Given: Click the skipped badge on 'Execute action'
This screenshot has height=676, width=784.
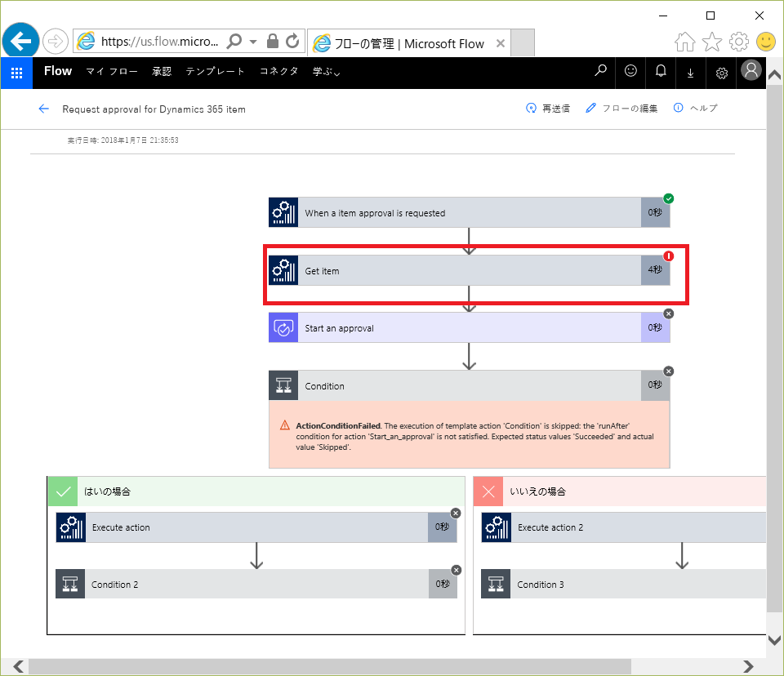Looking at the screenshot, I should coord(456,513).
